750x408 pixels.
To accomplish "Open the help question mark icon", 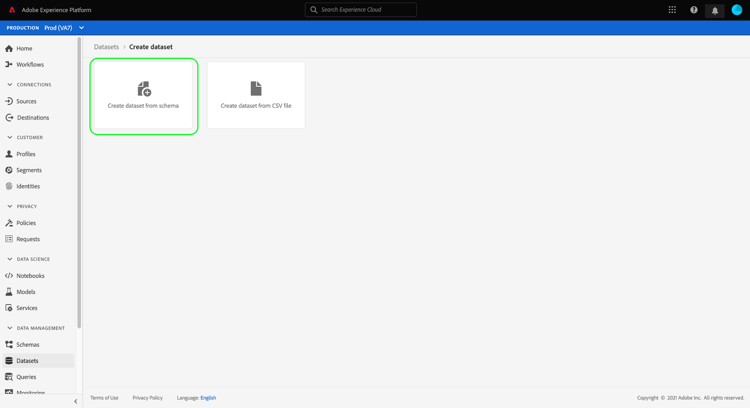I will tap(694, 10).
